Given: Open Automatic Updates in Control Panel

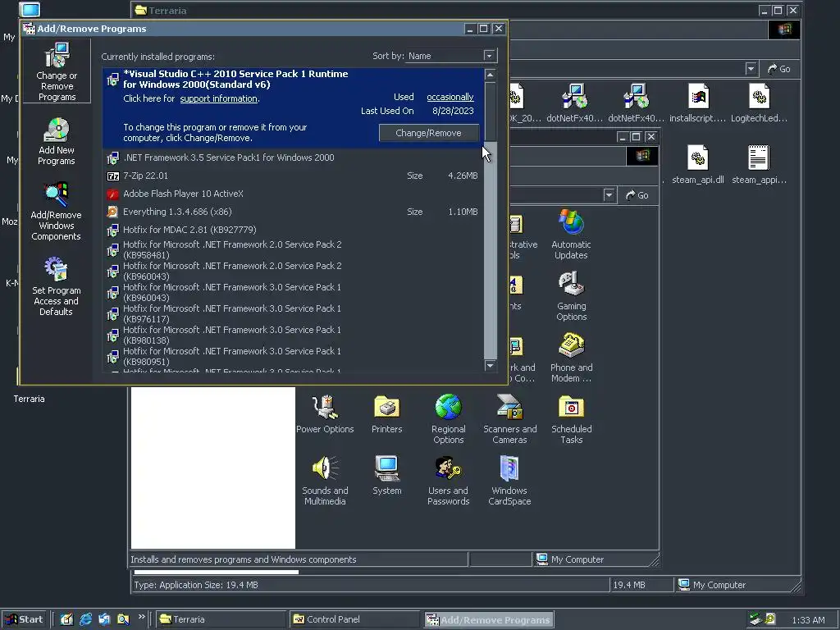Looking at the screenshot, I should [x=571, y=235].
